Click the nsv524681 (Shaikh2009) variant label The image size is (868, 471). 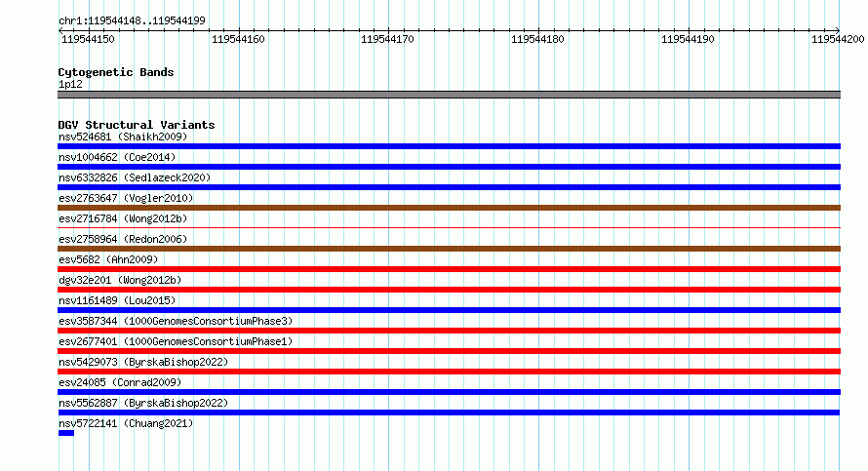(x=123, y=137)
